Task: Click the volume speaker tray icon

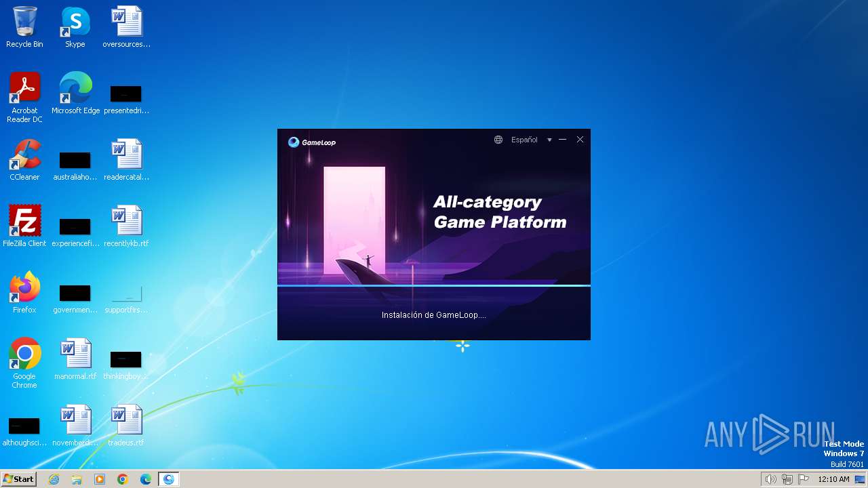Action: 770,479
